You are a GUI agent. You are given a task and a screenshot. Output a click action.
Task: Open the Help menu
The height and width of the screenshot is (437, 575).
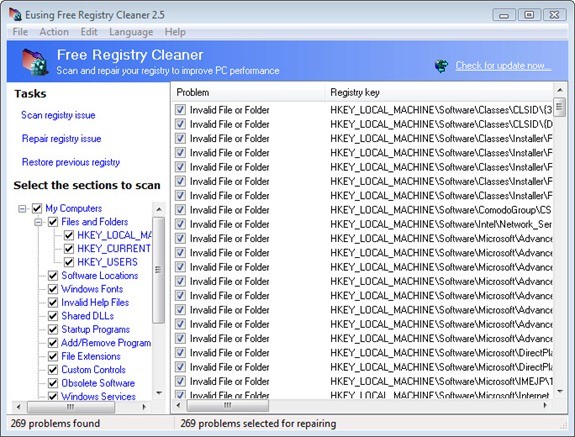tap(175, 32)
